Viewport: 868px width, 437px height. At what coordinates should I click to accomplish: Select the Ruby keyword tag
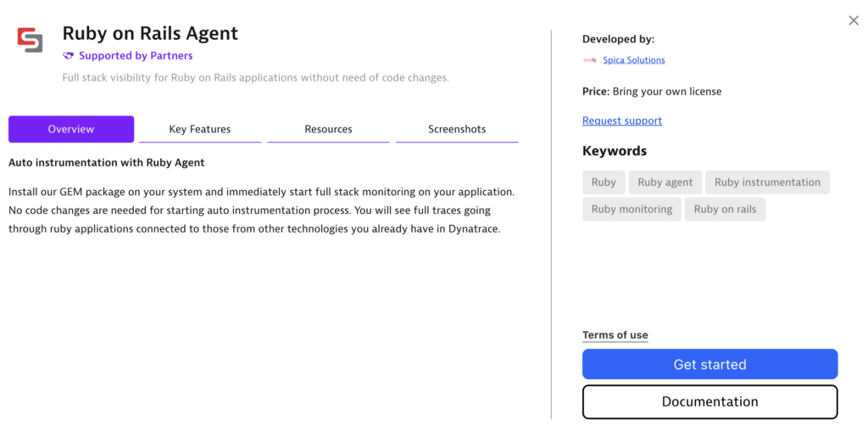click(604, 182)
